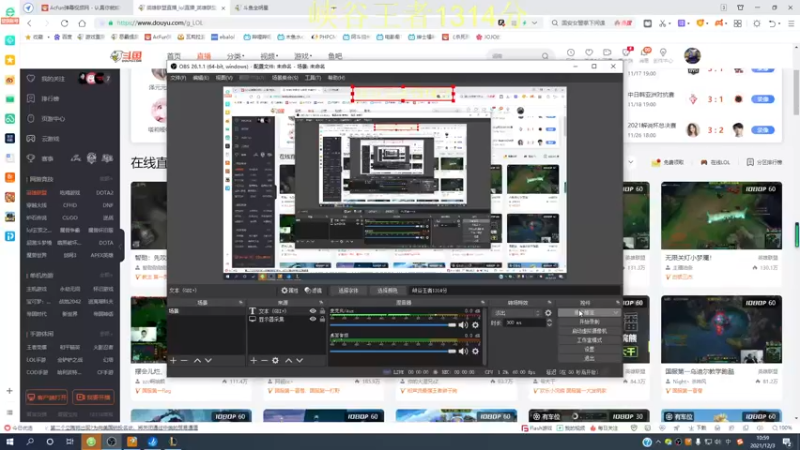Screen dimensions: 800x450
Task: Adjust first mixer channel volume slider
Action: click(393, 325)
